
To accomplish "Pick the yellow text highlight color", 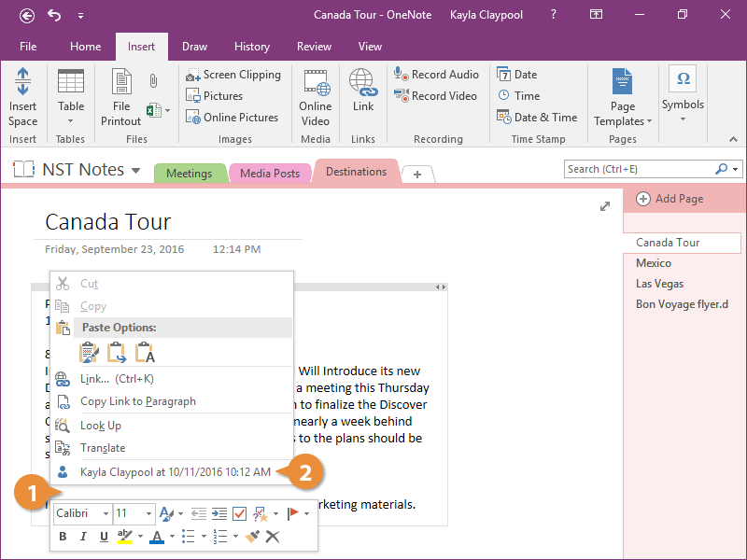I will click(124, 537).
